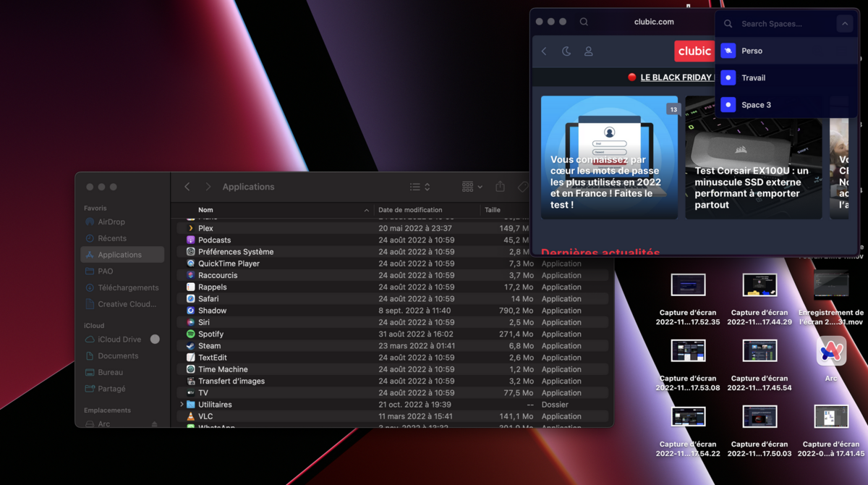Select Applications in Finder sidebar

[122, 255]
